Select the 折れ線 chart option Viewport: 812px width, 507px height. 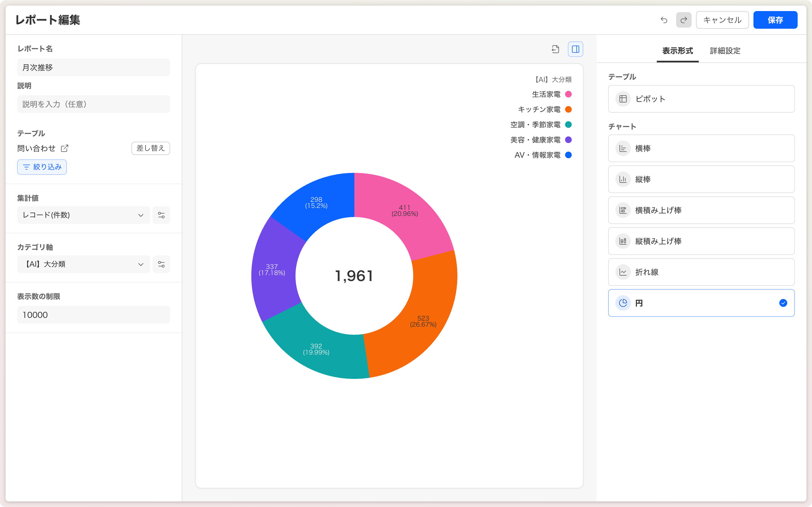(x=701, y=272)
